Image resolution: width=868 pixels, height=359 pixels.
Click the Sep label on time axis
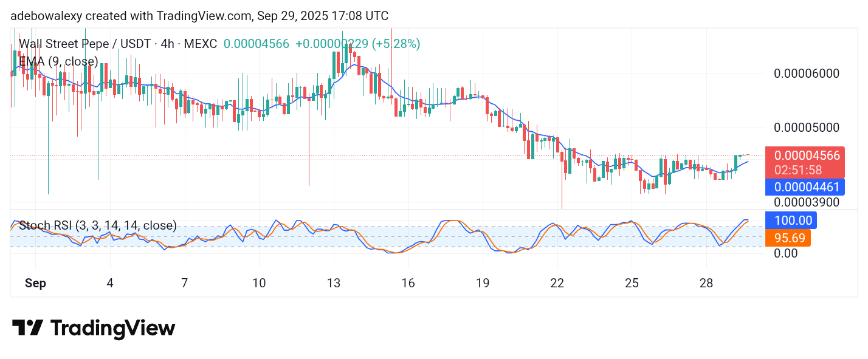point(35,283)
